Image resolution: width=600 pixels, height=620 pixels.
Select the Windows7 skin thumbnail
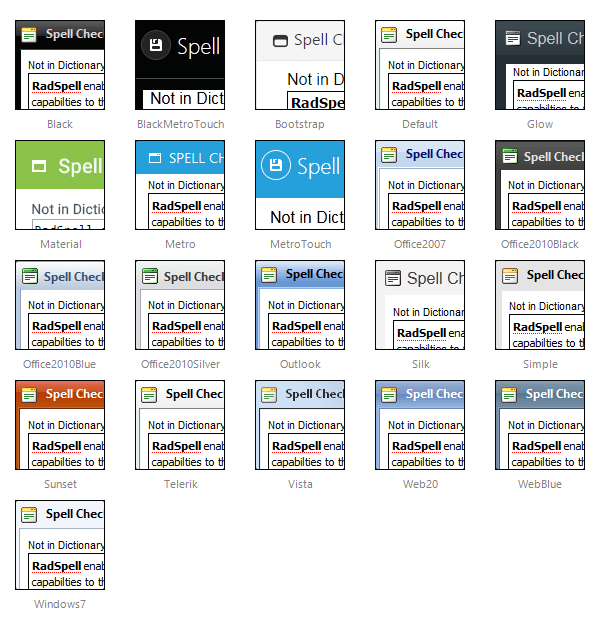[x=60, y=545]
